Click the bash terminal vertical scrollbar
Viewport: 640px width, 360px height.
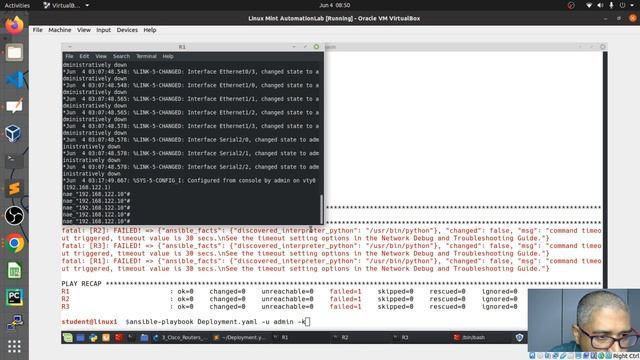(605, 171)
